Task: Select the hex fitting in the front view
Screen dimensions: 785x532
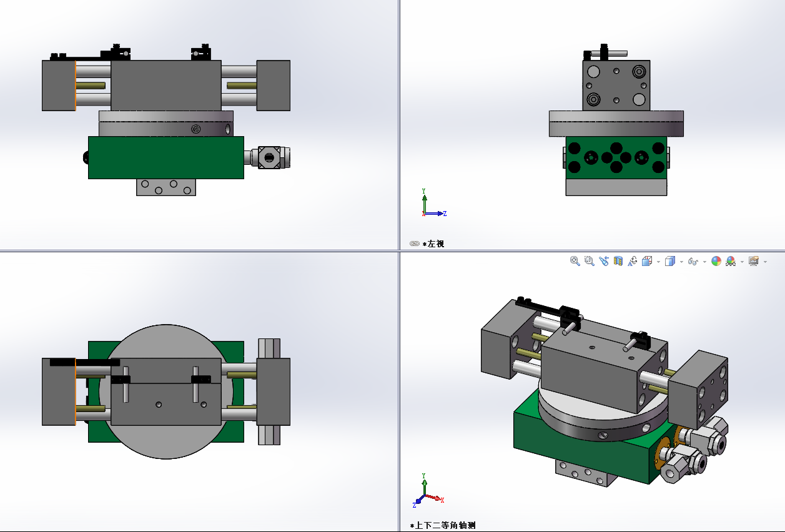Action: (x=270, y=157)
